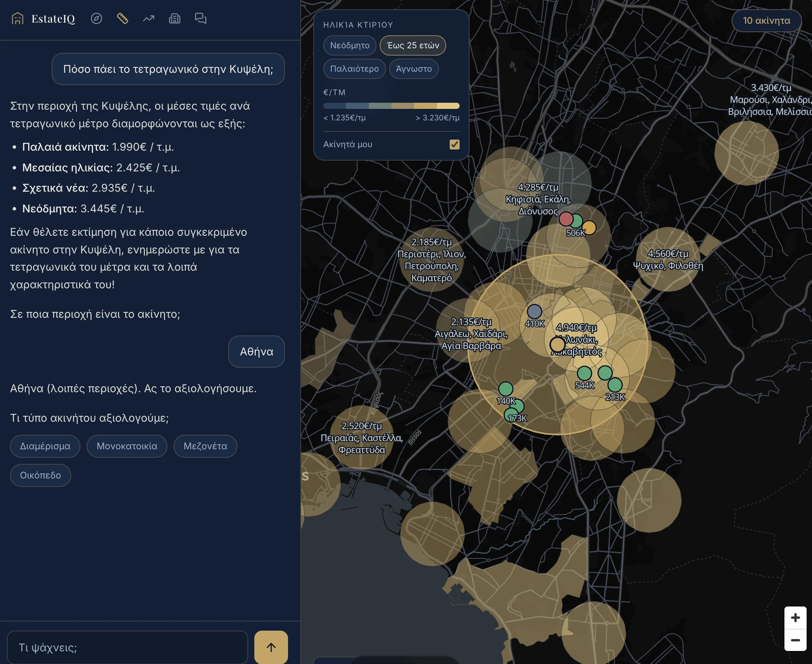Click the 173K property marker
This screenshot has width=812, height=664.
[x=517, y=406]
